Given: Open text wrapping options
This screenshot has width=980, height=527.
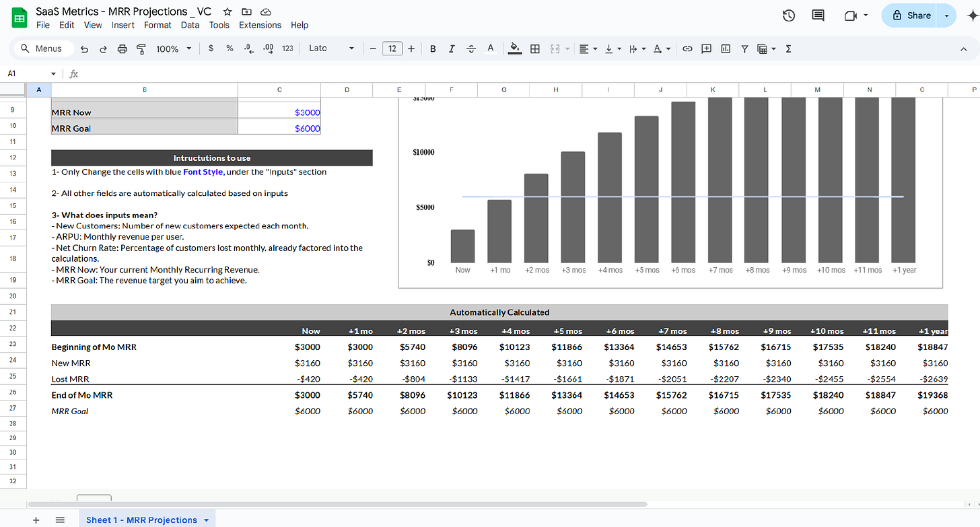Looking at the screenshot, I should coord(636,48).
